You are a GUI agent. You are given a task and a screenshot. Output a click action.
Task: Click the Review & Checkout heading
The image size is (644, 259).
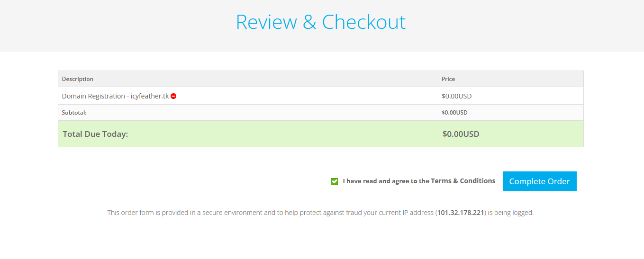[x=321, y=22]
